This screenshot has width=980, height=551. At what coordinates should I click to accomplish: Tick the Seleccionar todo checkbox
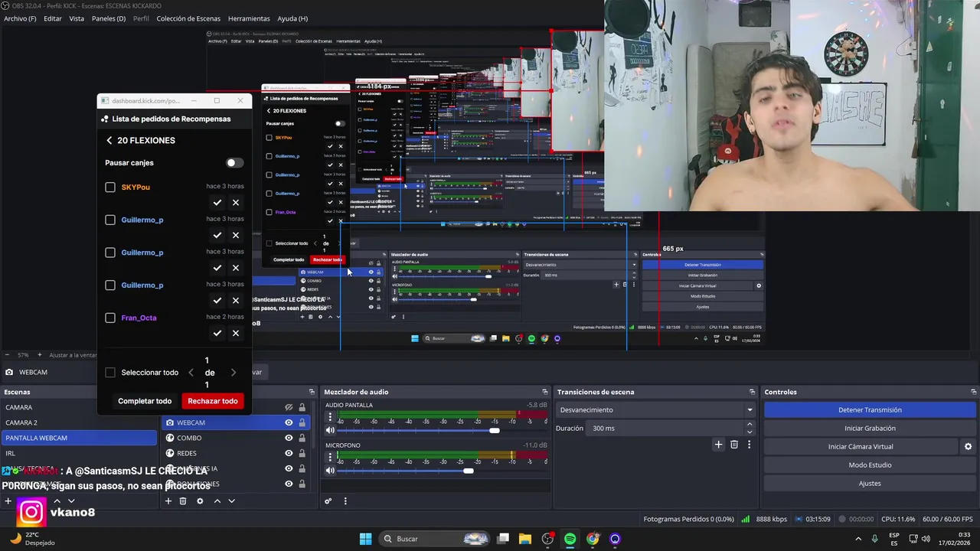coord(110,373)
